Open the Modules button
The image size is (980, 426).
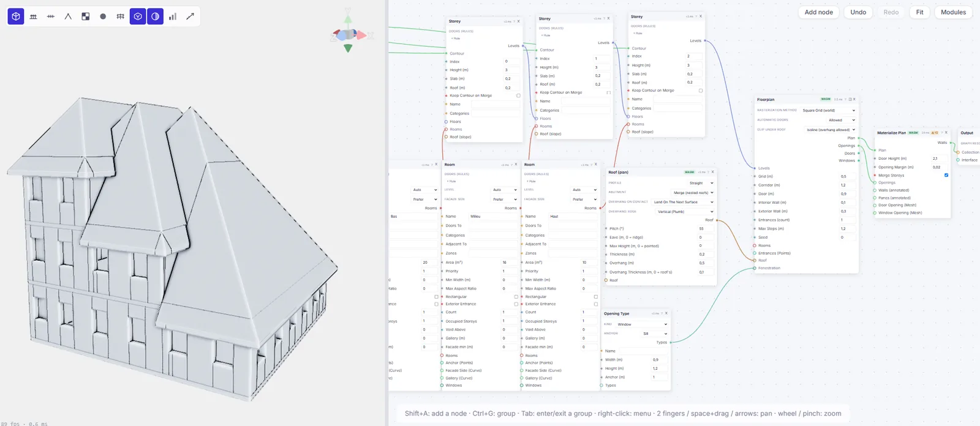[x=953, y=12]
